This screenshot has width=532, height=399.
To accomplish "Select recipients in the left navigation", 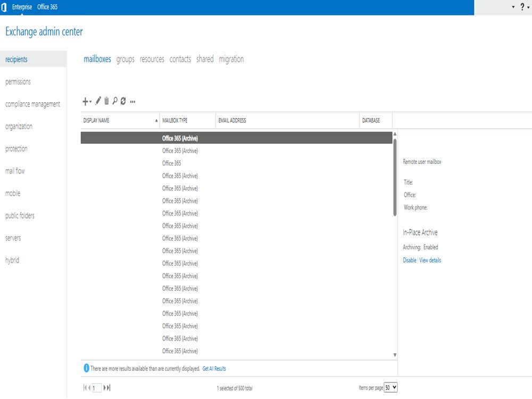I will 33,59.
